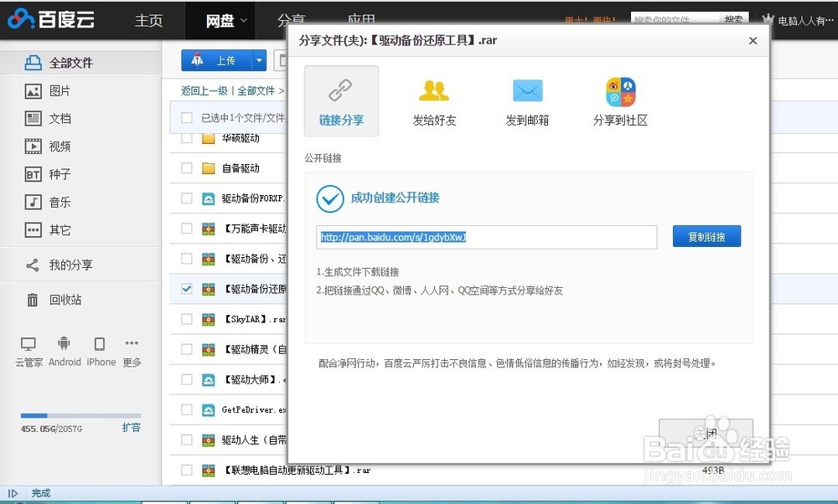Open the 【驱动大师】 file row
Screen dimensions: 838x504
(x=255, y=379)
